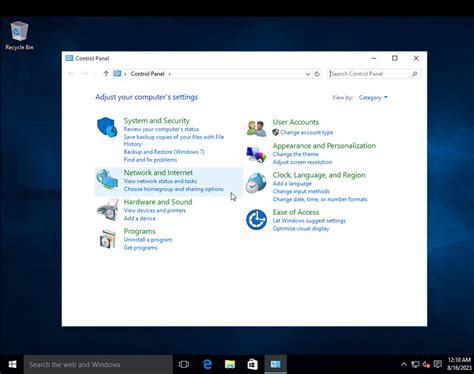Open the Ease of Access icon
This screenshot has height=374, width=474.
pos(256,219)
